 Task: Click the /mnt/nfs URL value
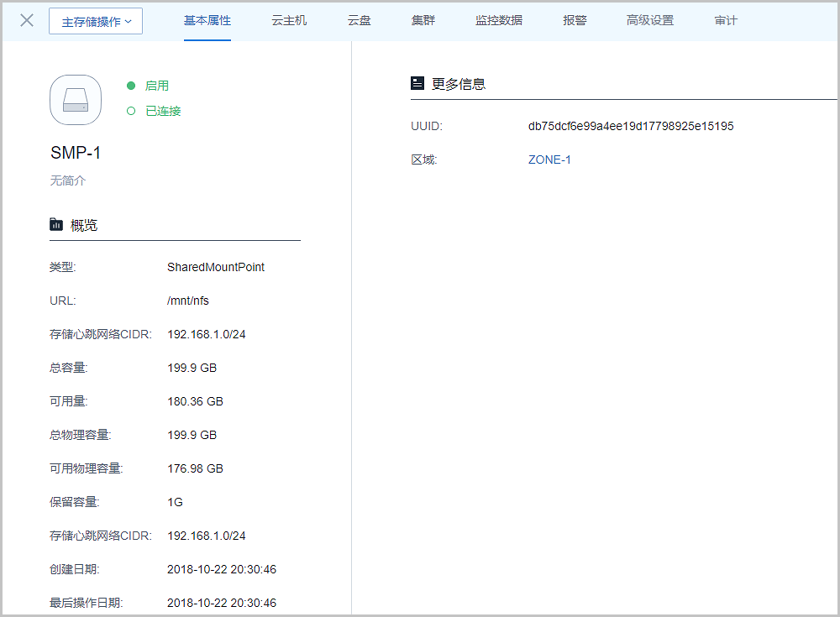coord(188,301)
